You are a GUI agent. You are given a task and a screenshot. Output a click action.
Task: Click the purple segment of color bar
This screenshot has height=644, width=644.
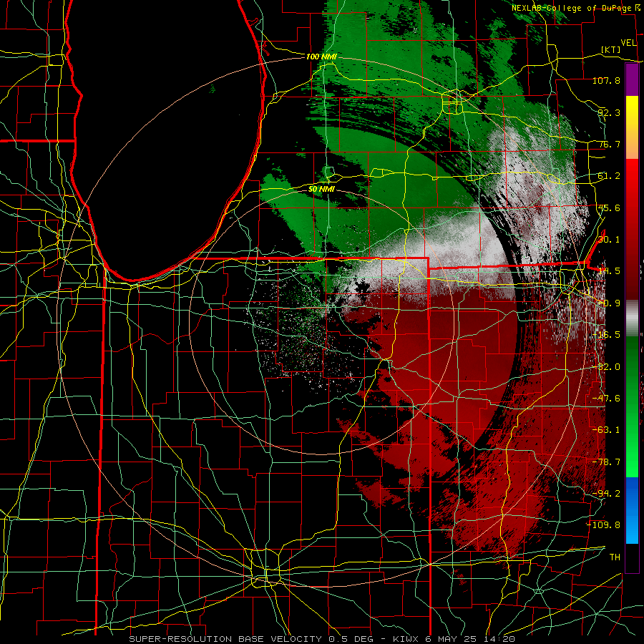tap(632, 80)
